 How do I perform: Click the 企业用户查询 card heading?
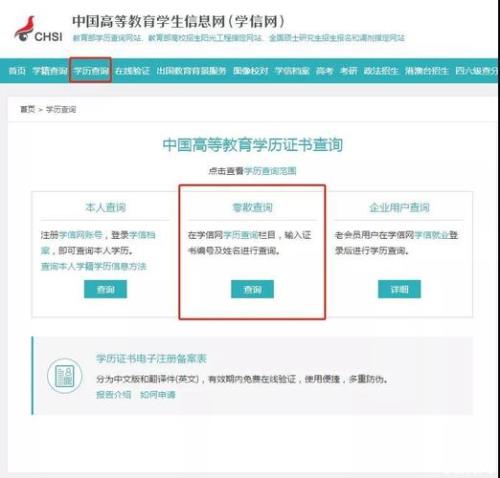coord(399,207)
